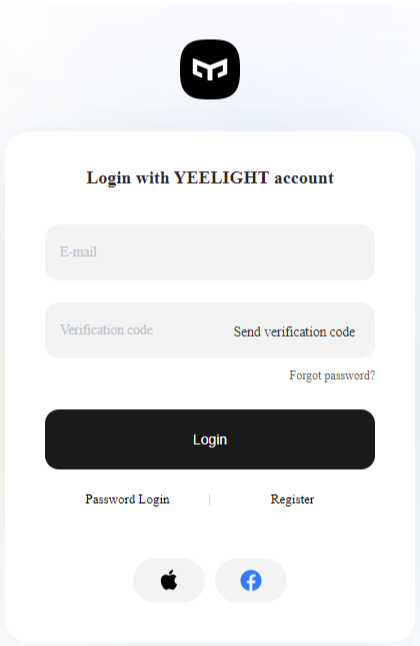The width and height of the screenshot is (420, 646).
Task: Click the Verification code placeholder text
Action: tap(106, 330)
